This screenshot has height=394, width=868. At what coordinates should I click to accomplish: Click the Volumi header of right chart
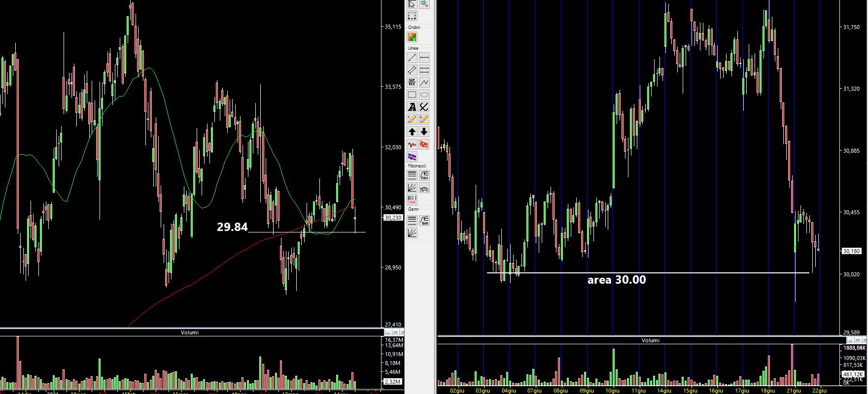651,340
